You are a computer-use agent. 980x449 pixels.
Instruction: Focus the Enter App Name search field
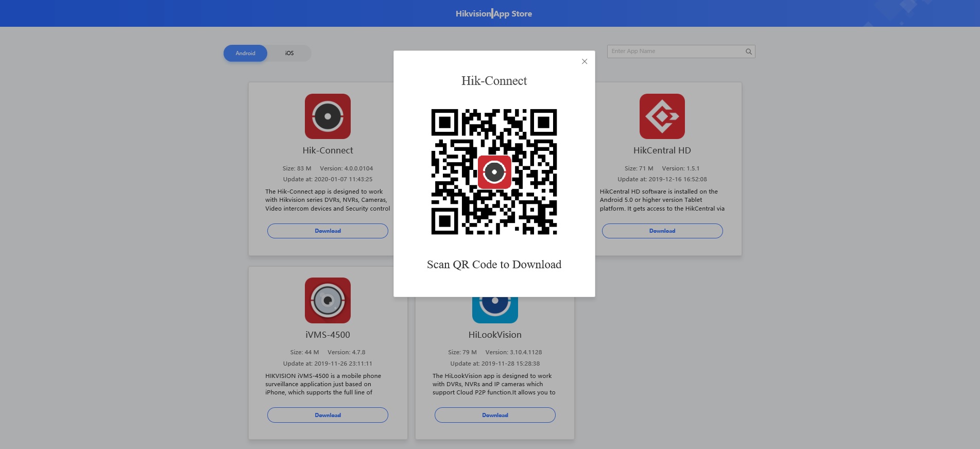coord(675,51)
